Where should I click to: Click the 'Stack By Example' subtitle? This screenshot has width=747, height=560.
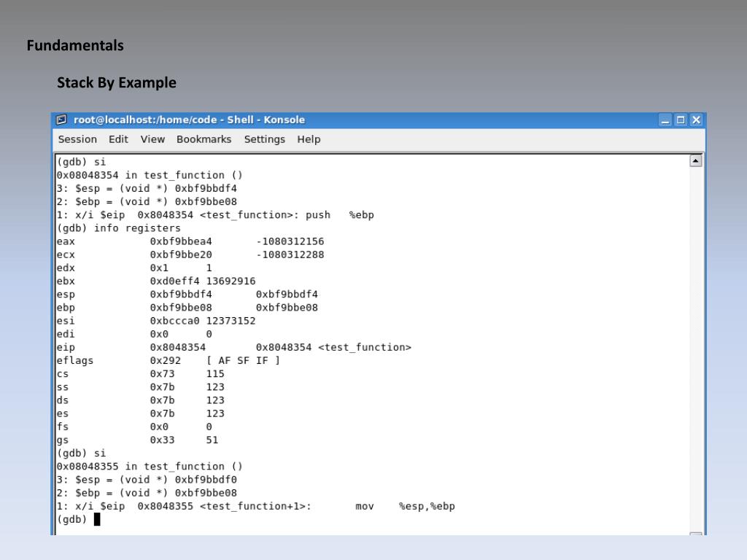click(x=117, y=82)
